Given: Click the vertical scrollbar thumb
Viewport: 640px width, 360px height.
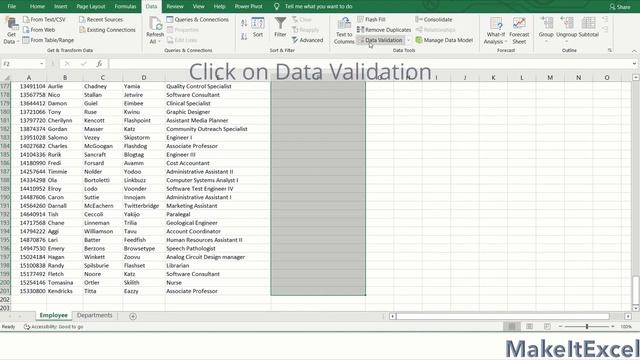Looking at the screenshot, I should tap(635, 289).
